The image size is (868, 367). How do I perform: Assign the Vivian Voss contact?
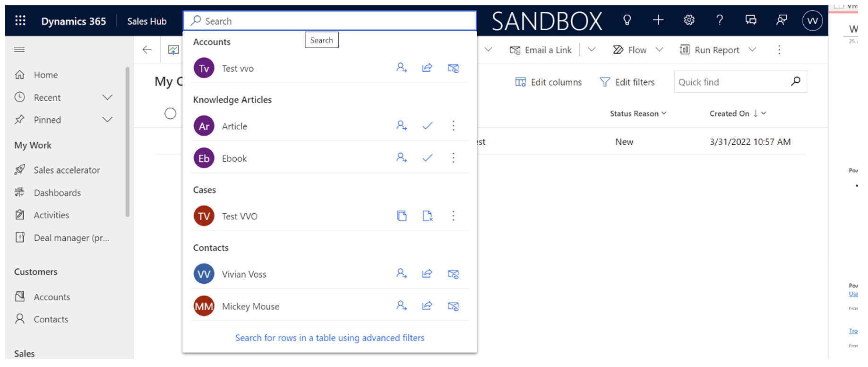402,273
